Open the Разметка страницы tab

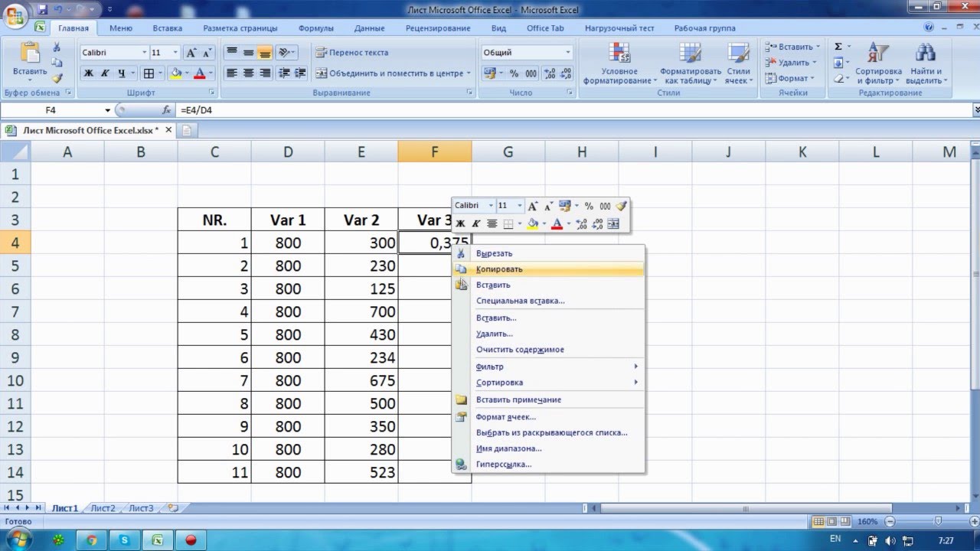240,28
